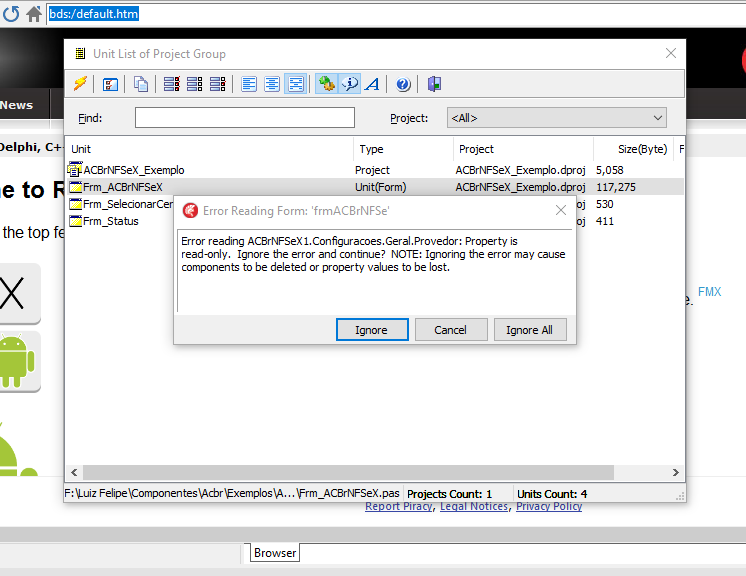Click the Invert Selection list icon
This screenshot has width=746, height=576.
point(217,84)
